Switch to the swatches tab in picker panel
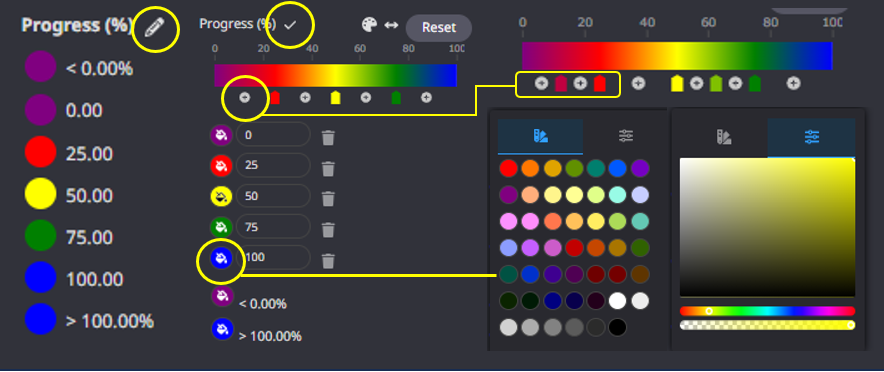Screen dimensions: 884x372 coord(724,137)
